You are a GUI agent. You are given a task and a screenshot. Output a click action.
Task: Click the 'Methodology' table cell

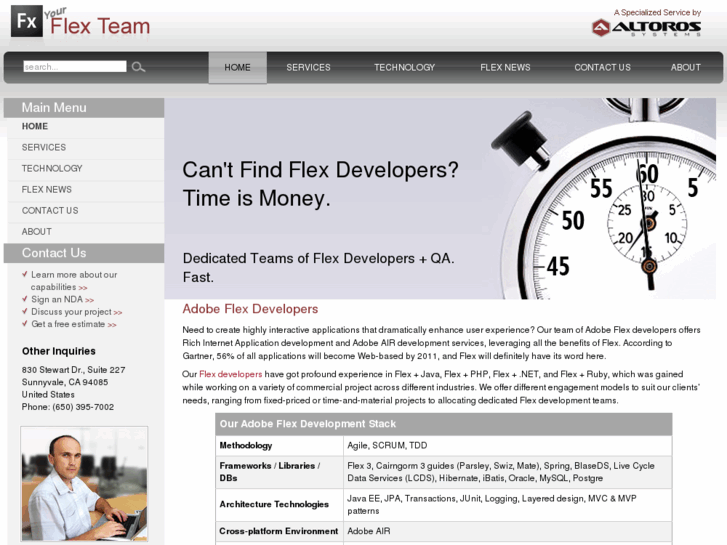[x=279, y=446]
